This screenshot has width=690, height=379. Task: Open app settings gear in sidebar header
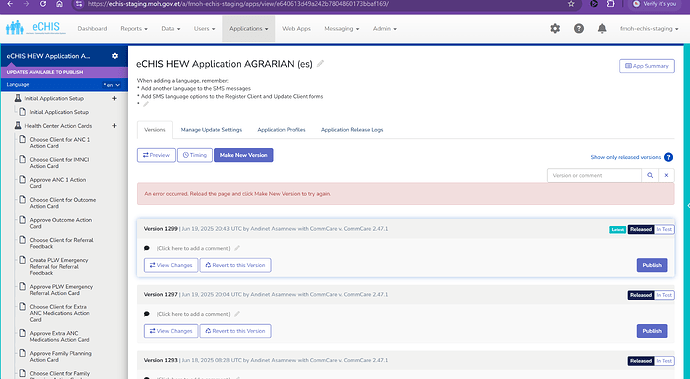point(115,56)
